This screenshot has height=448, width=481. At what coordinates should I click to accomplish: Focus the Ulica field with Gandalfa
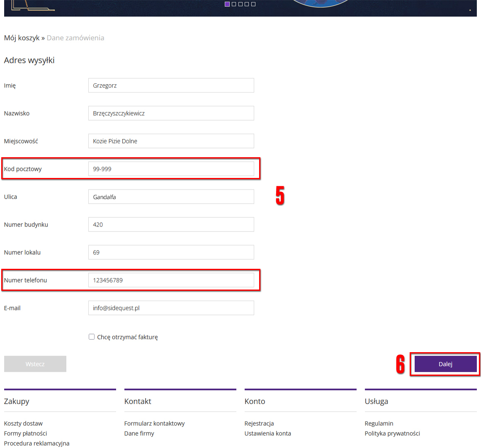[x=171, y=197]
